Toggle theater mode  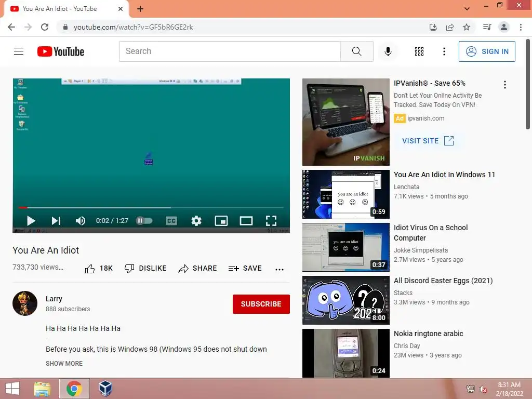click(246, 221)
